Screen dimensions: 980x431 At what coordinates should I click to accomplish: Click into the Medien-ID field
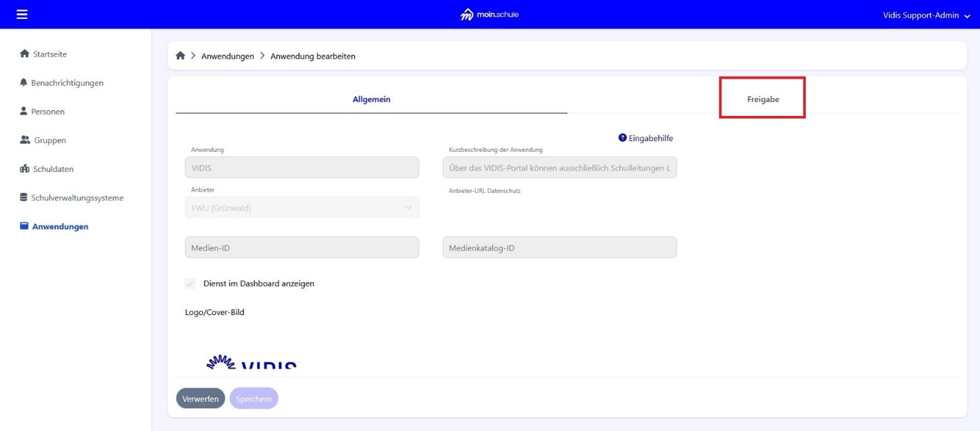coord(302,248)
